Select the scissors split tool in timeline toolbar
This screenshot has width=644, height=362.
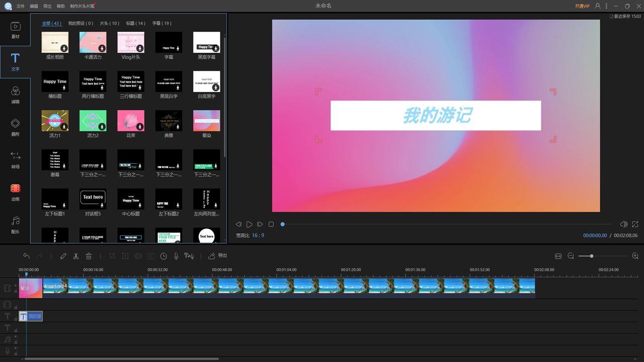(76, 256)
